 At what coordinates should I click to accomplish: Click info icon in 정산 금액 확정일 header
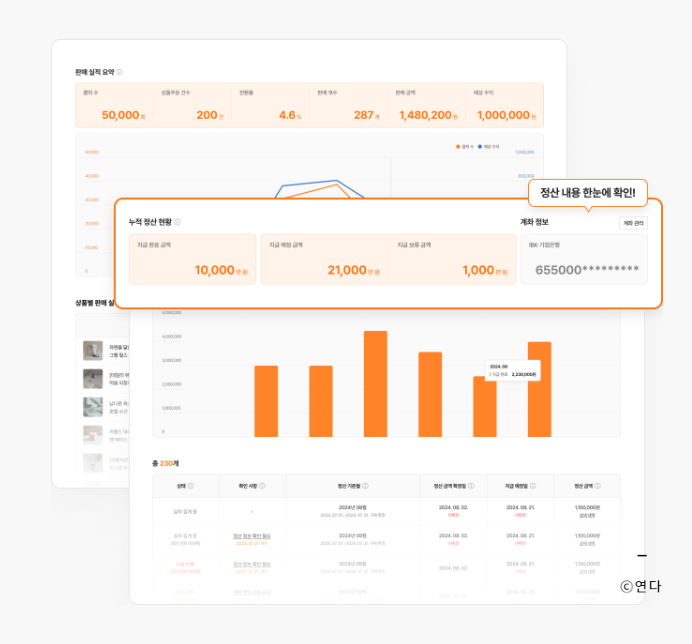471,486
